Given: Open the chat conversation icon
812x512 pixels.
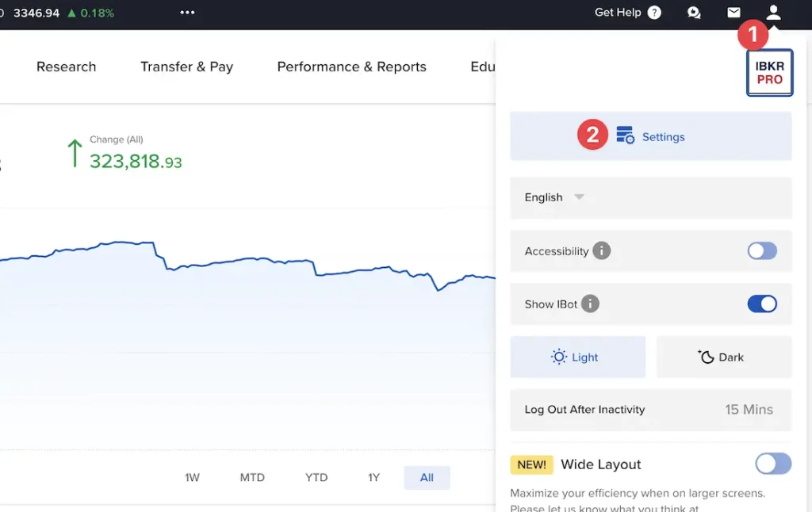Looking at the screenshot, I should tap(694, 13).
